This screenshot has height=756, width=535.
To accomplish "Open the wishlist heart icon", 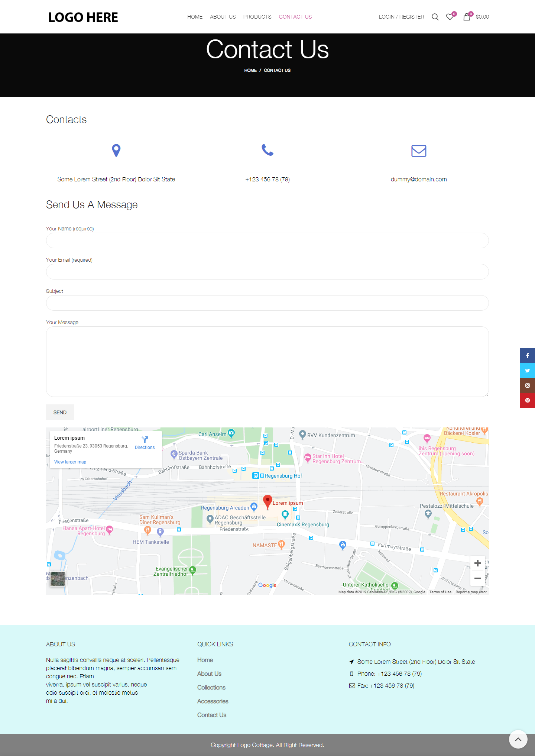I will (450, 17).
